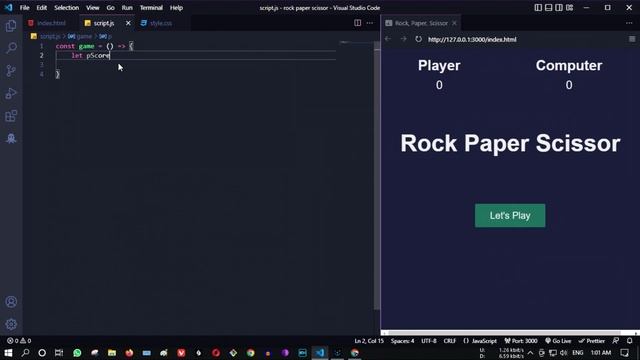Open the Explorer view in activity bar
640x360 pixels.
pos(11,26)
